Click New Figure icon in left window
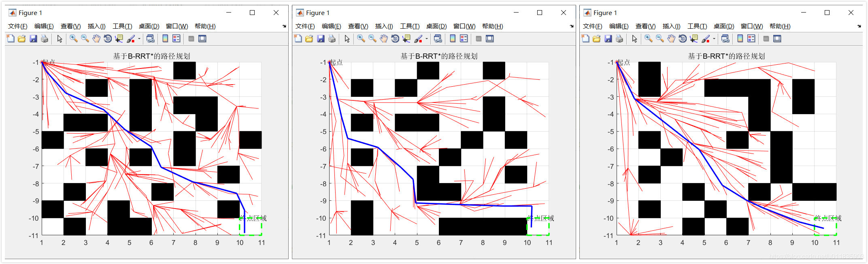This screenshot has height=264, width=868. (x=11, y=38)
